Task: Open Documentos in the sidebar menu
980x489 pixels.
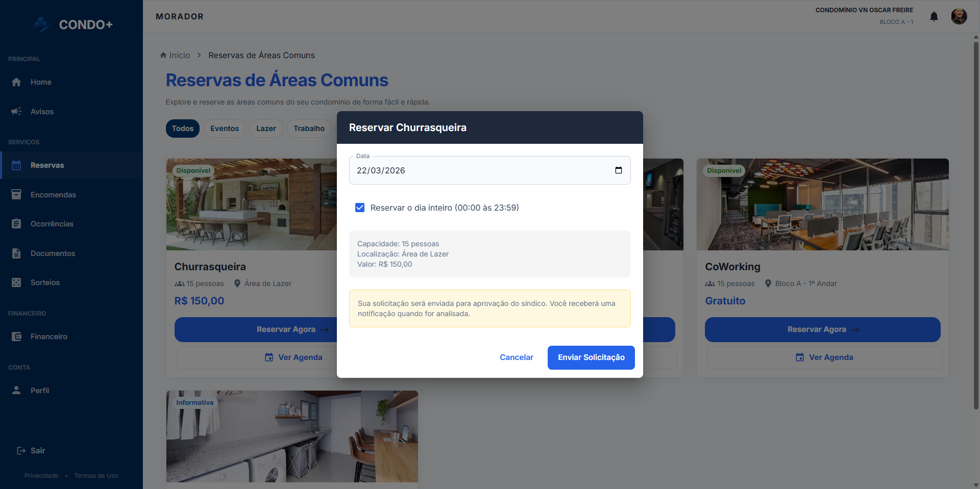Action: click(53, 253)
